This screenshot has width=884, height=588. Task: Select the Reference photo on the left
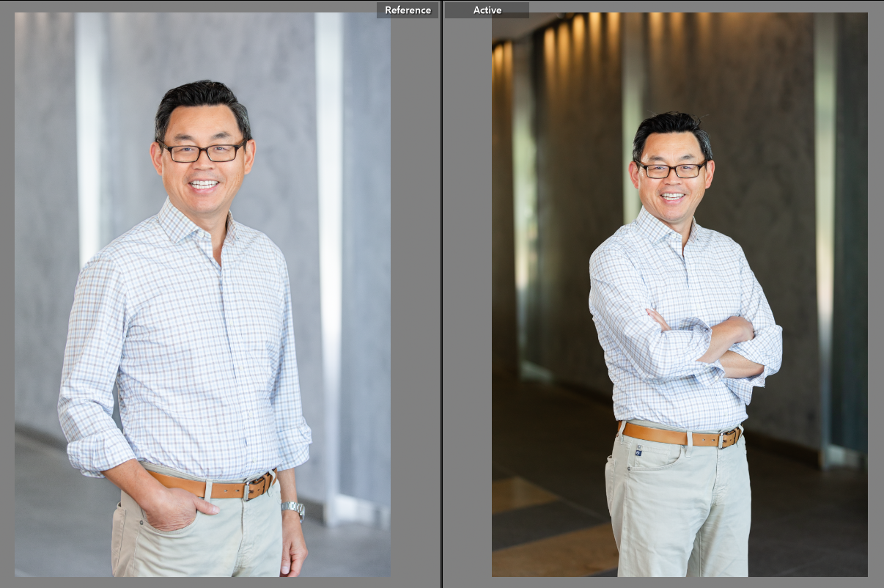tap(202, 294)
